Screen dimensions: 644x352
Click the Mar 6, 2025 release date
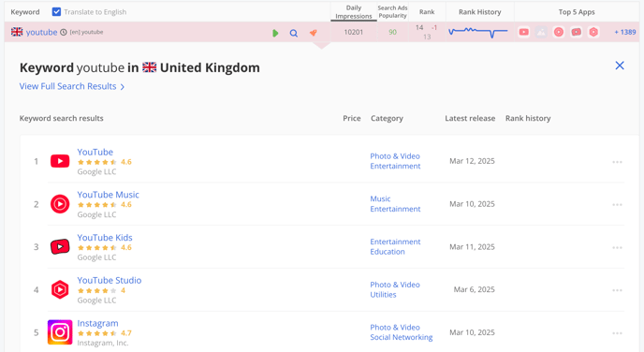tap(474, 289)
